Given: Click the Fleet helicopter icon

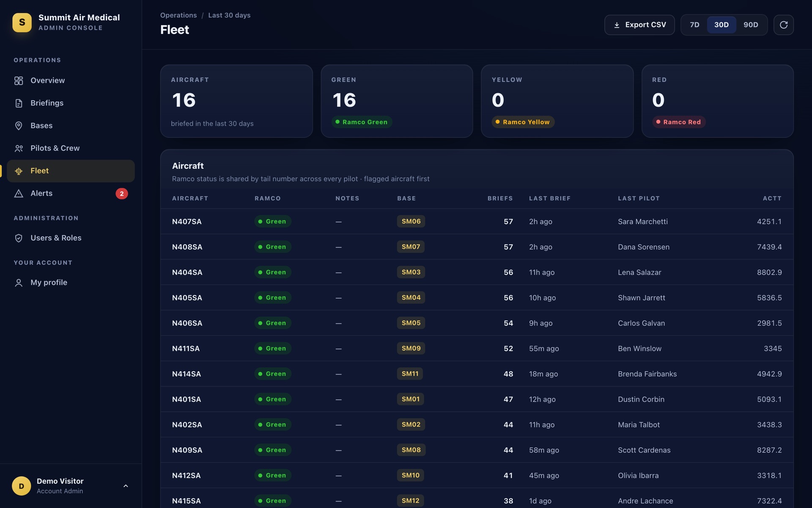Looking at the screenshot, I should click(x=19, y=171).
